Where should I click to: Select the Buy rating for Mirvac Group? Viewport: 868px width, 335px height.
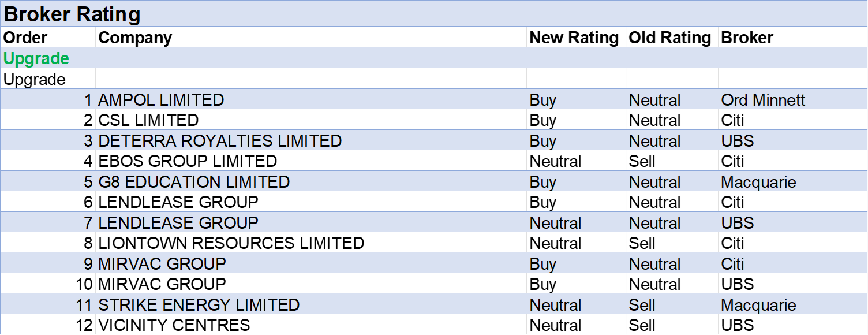tap(543, 264)
